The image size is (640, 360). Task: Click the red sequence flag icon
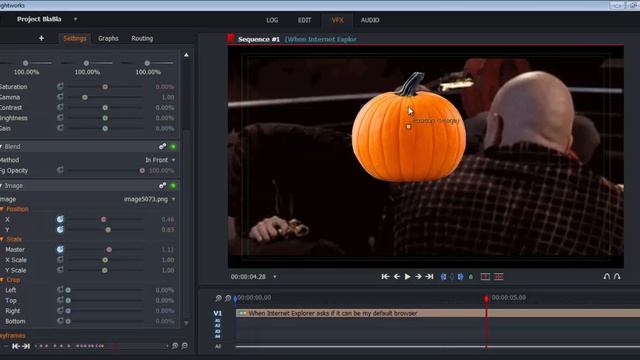pos(231,39)
